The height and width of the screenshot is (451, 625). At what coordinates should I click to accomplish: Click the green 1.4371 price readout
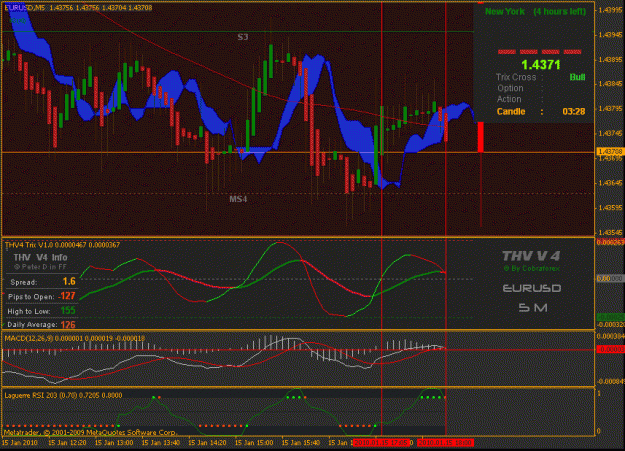tap(541, 65)
